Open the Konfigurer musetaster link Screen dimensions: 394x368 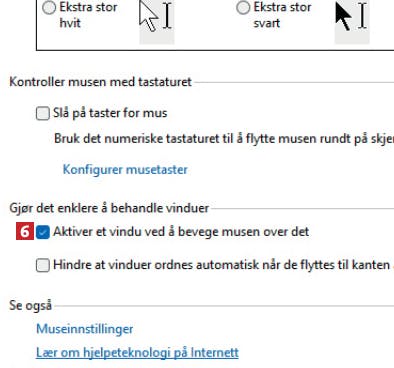click(x=125, y=169)
